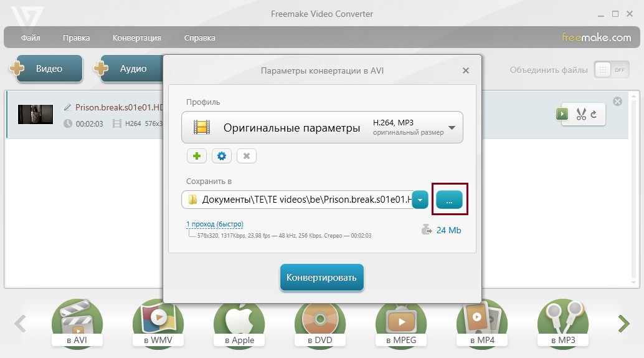644x358 pixels.
Task: Close the AVI conversion parameters dialog
Action: (x=465, y=70)
